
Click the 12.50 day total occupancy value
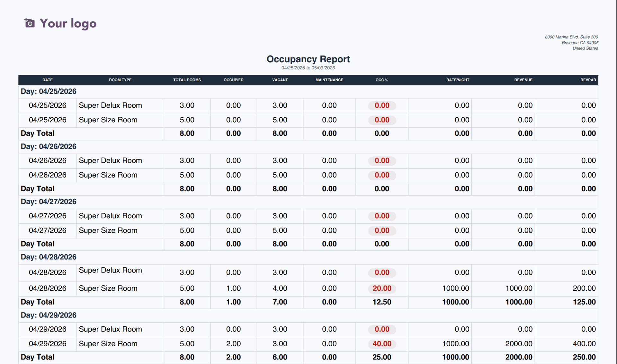pos(382,302)
